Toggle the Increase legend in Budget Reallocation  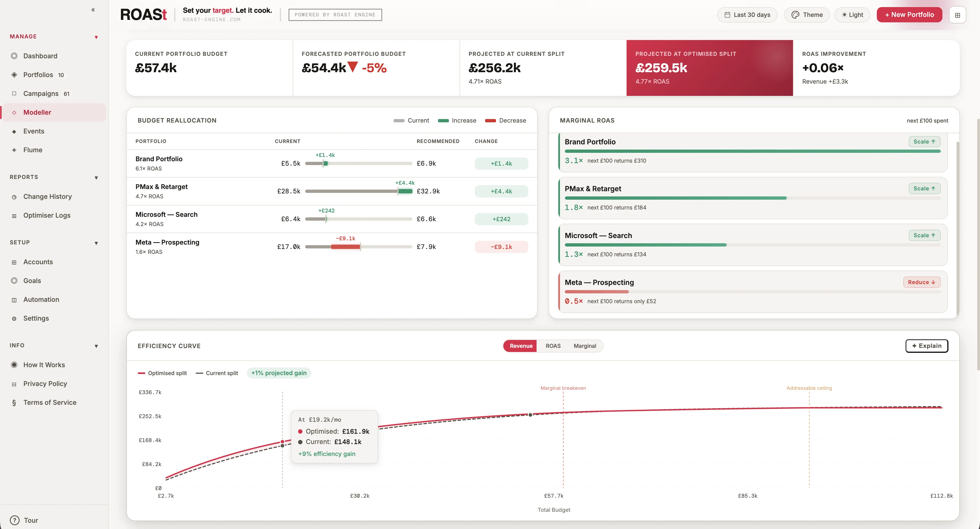pos(457,120)
